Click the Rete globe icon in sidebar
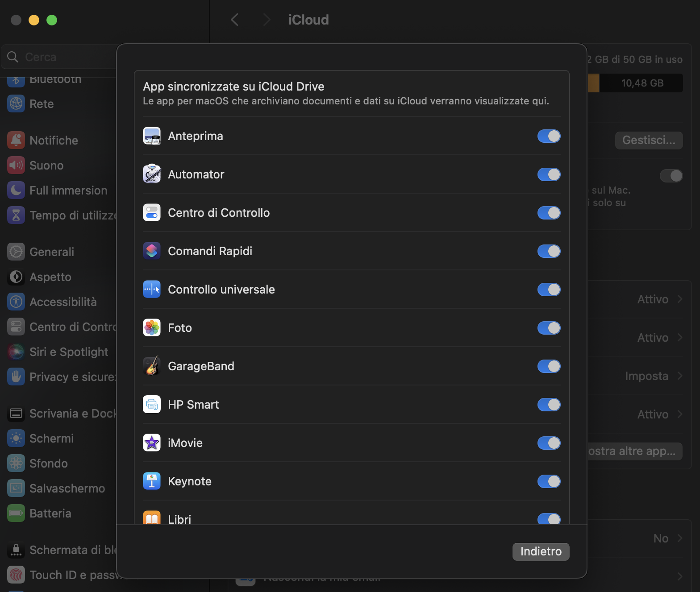700x592 pixels. 16,104
